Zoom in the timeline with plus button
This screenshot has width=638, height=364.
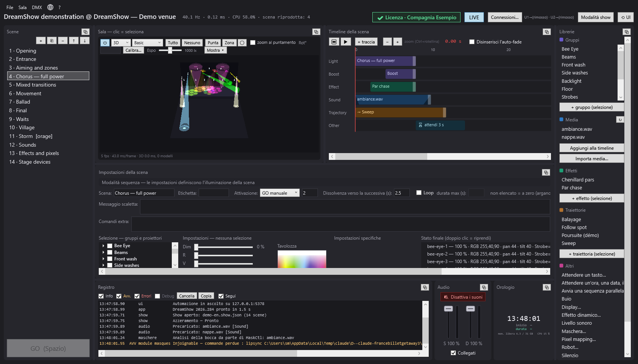pyautogui.click(x=397, y=42)
